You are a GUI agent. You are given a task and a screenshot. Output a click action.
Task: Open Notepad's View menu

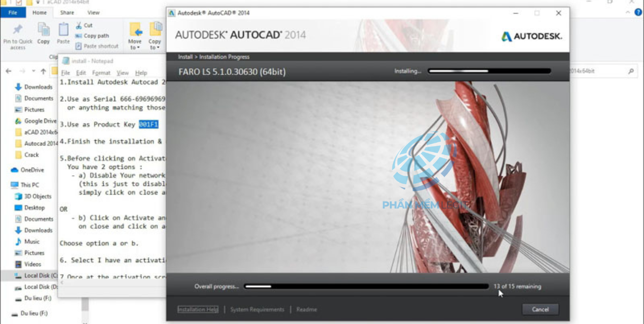click(x=122, y=73)
